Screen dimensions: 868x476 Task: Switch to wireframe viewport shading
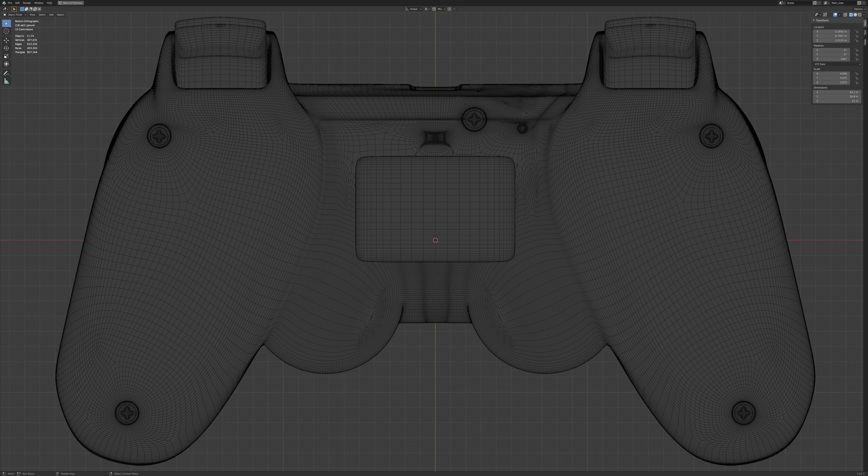click(x=851, y=15)
